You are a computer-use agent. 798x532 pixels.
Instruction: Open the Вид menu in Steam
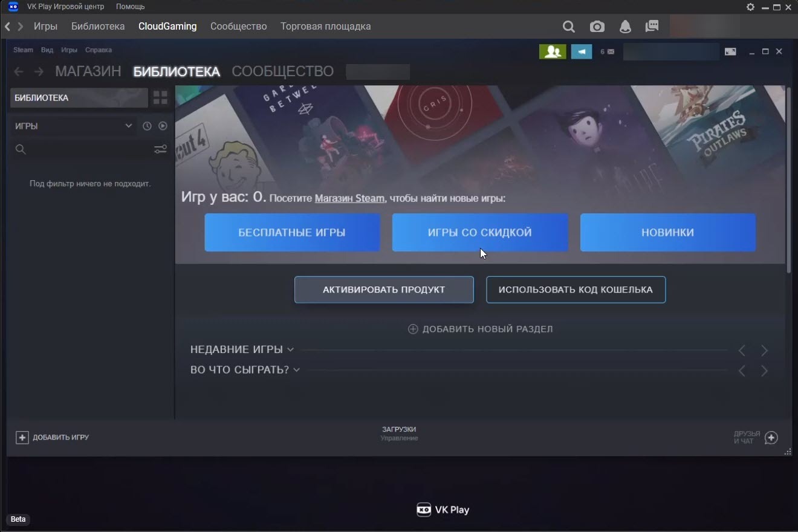[x=47, y=50]
